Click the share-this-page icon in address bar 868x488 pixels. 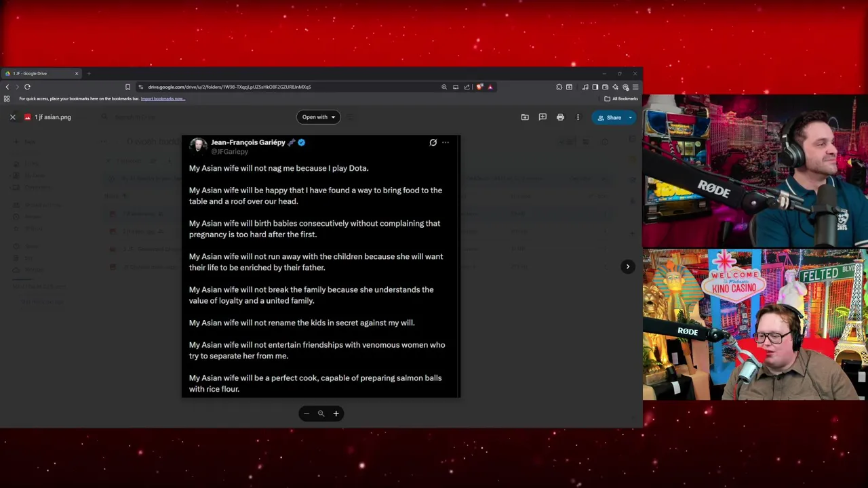pos(467,87)
